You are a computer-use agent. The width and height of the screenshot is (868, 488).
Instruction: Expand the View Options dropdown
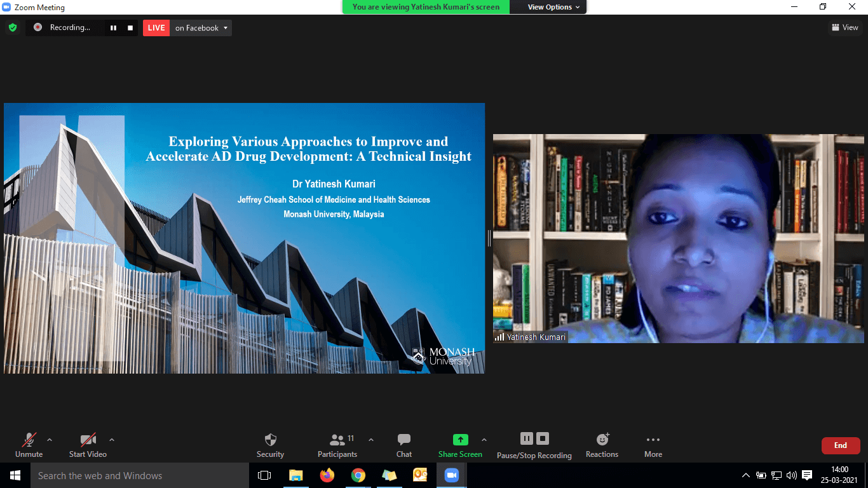tap(553, 7)
